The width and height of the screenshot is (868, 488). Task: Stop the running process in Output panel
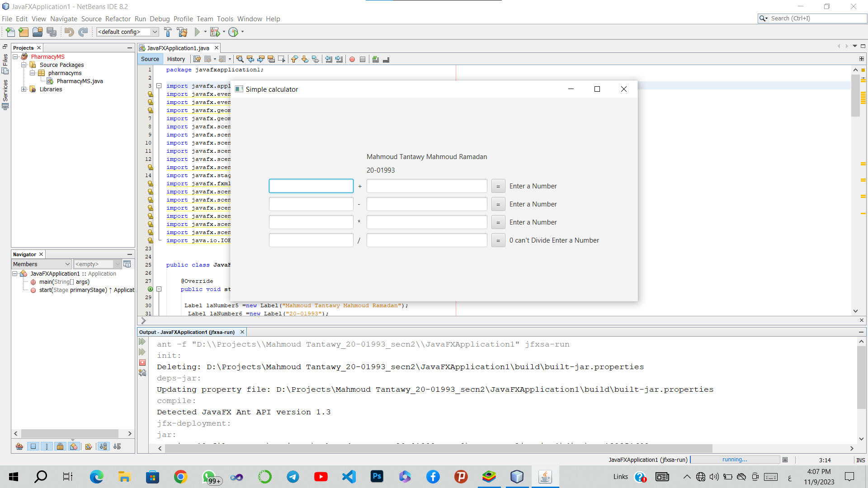point(142,362)
